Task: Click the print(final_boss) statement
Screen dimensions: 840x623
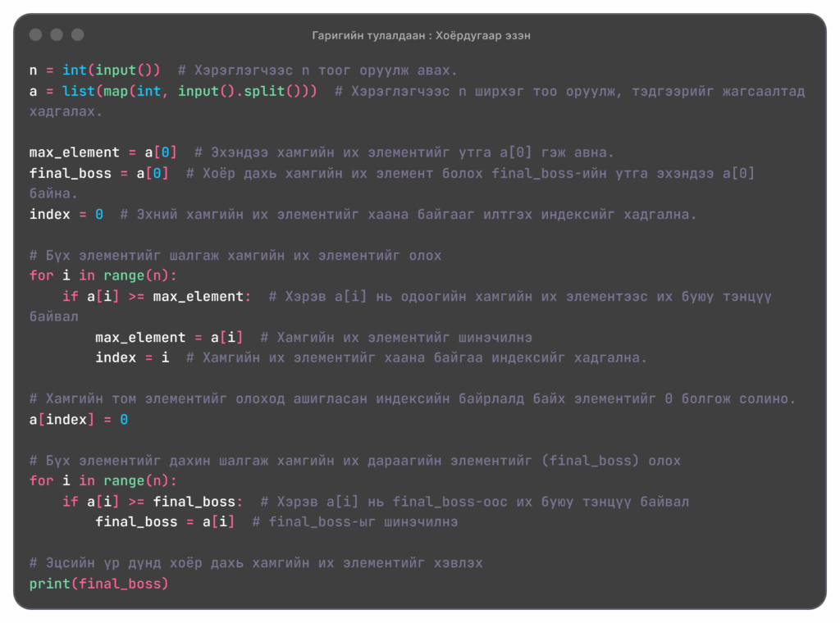Action: pos(98,584)
